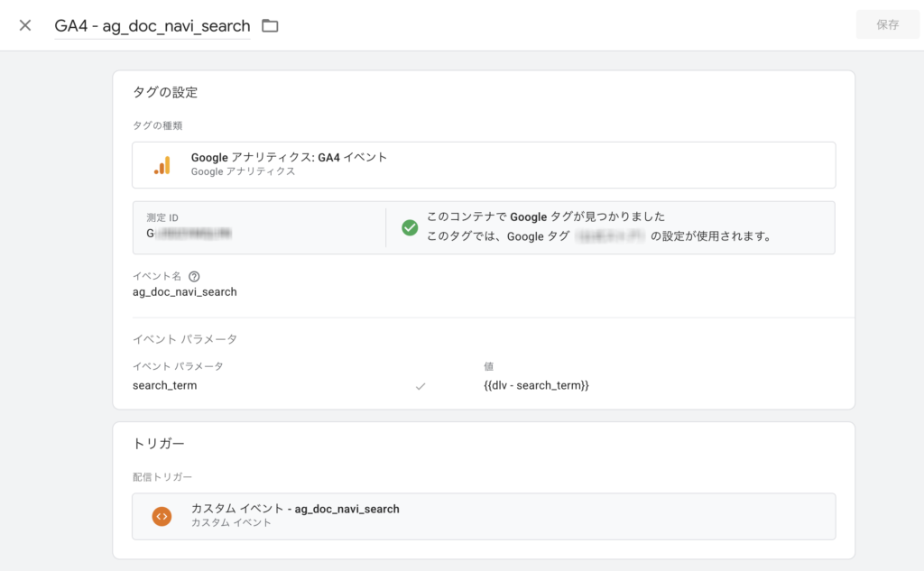Click the help icon next to イベント名
This screenshot has width=924, height=571.
pos(194,276)
